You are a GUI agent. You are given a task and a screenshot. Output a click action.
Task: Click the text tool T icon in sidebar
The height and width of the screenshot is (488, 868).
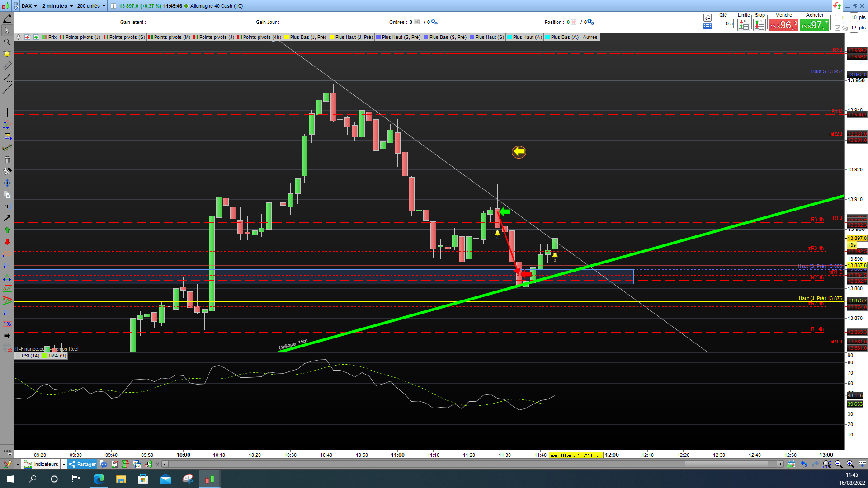pyautogui.click(x=7, y=206)
